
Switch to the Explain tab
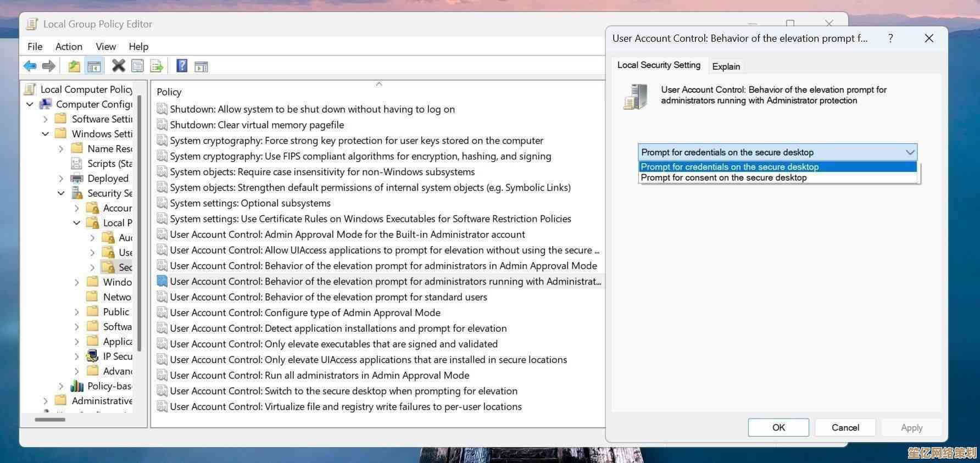coord(726,66)
